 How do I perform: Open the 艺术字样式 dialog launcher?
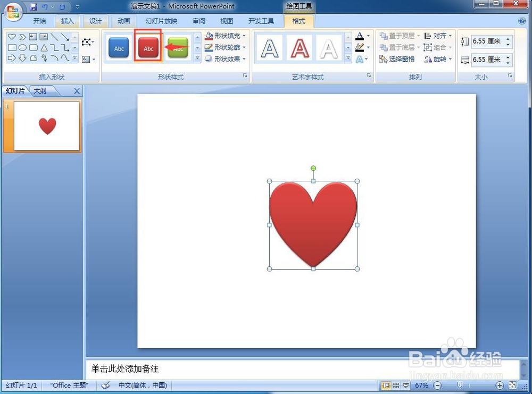click(x=369, y=76)
